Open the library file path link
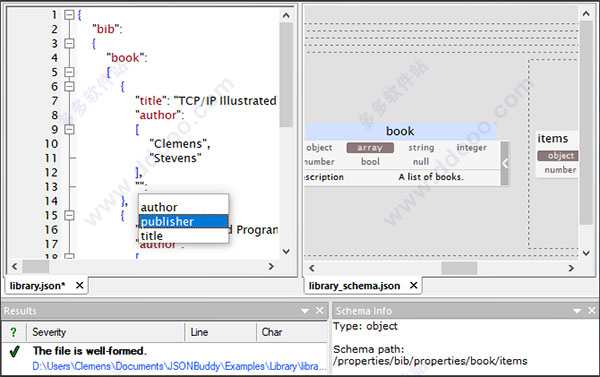The image size is (600, 377). pos(179,367)
